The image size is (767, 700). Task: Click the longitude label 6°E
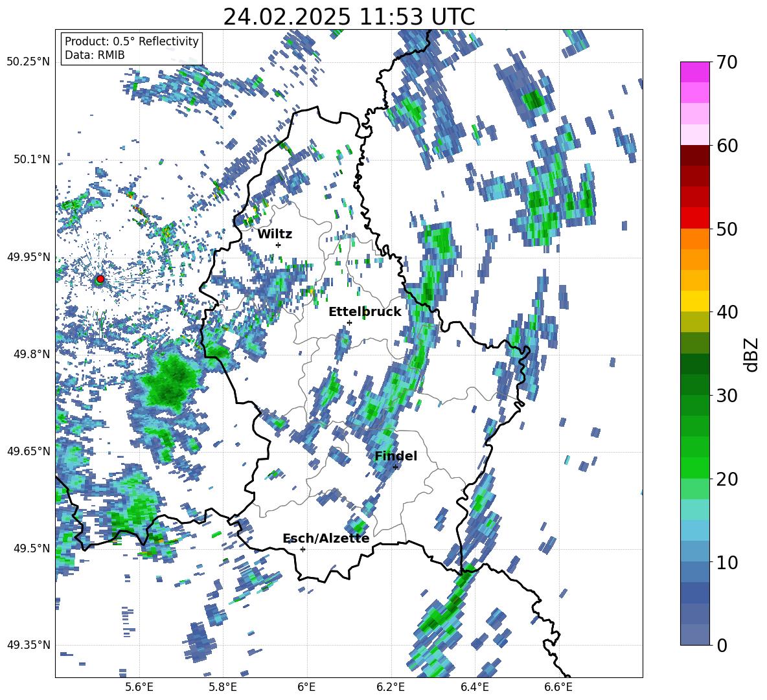306,687
